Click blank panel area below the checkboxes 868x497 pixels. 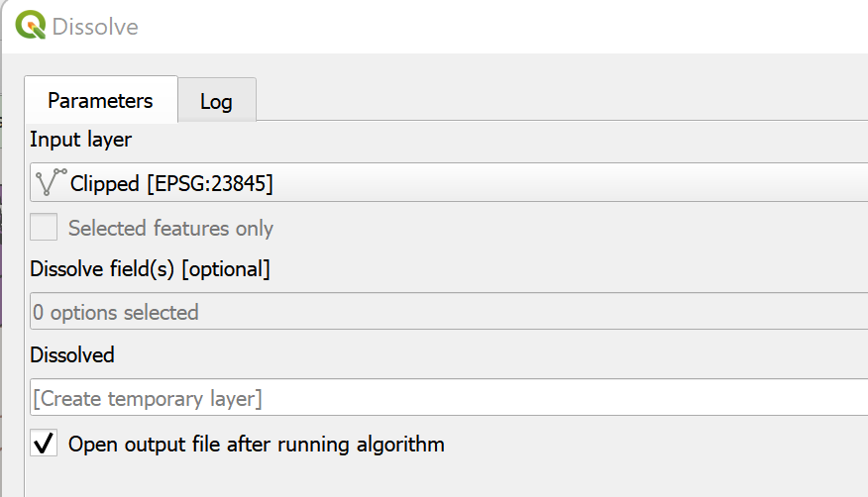pyautogui.click(x=446, y=480)
